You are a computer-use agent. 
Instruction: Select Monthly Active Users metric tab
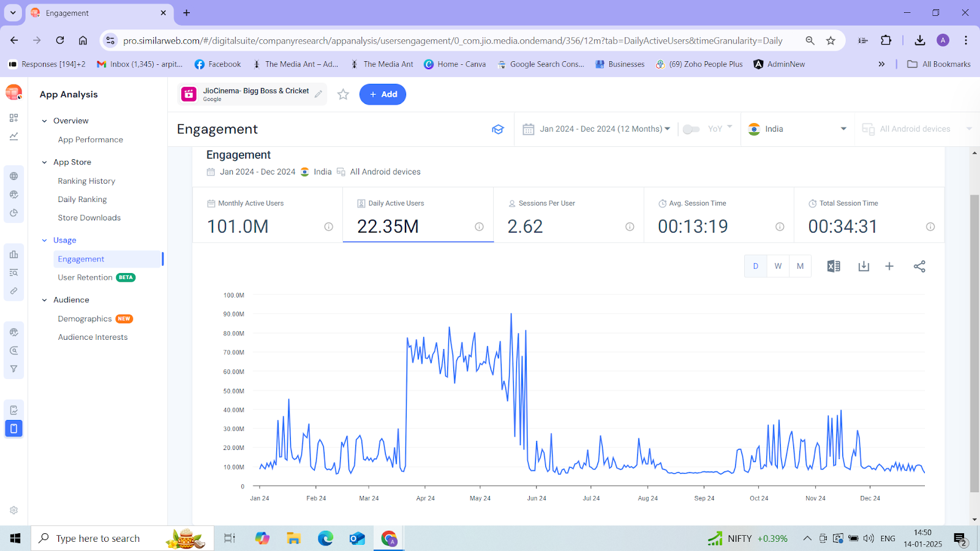point(268,215)
